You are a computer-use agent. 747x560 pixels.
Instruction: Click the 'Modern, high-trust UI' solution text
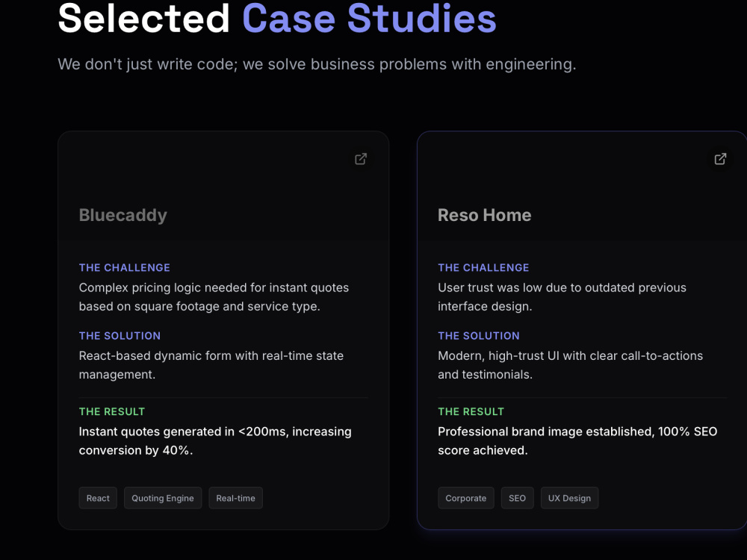point(570,365)
